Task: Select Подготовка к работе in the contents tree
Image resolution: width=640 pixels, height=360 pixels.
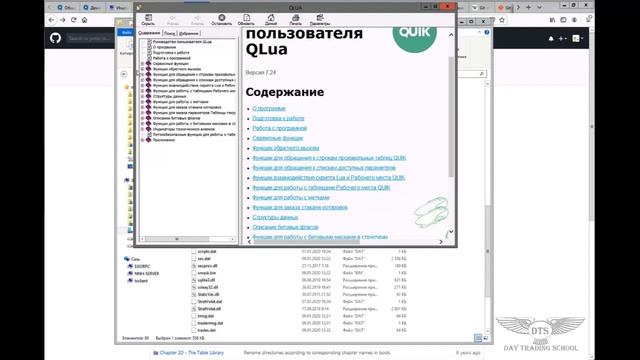Action: pyautogui.click(x=171, y=53)
